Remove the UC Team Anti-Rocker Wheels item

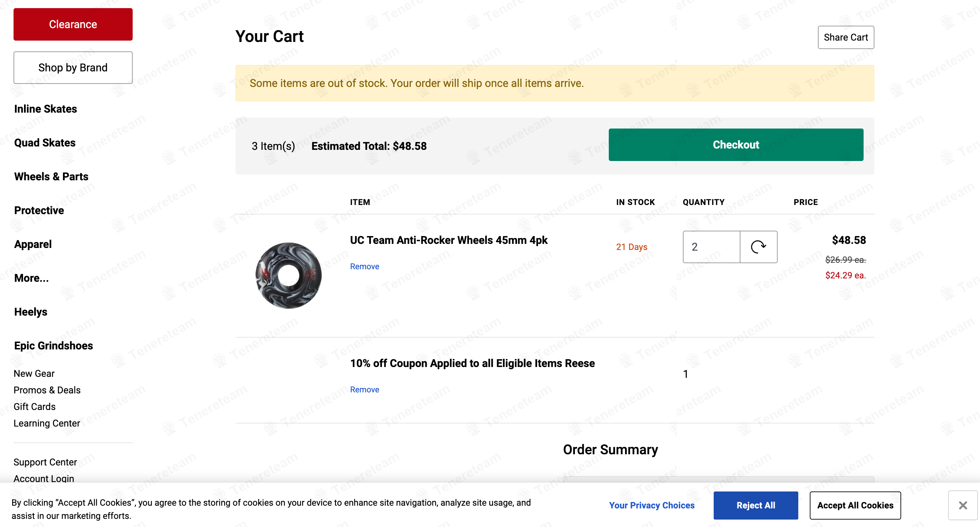click(x=364, y=267)
